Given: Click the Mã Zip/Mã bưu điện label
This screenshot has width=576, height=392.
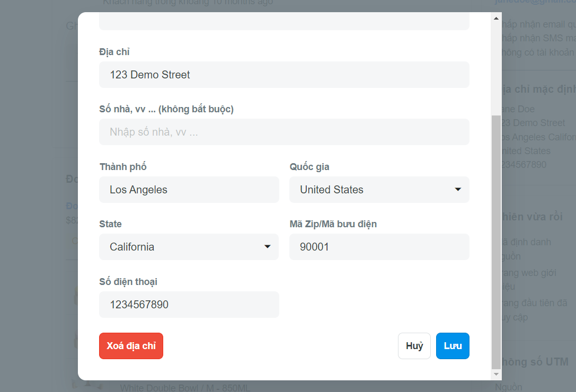Looking at the screenshot, I should pos(333,224).
